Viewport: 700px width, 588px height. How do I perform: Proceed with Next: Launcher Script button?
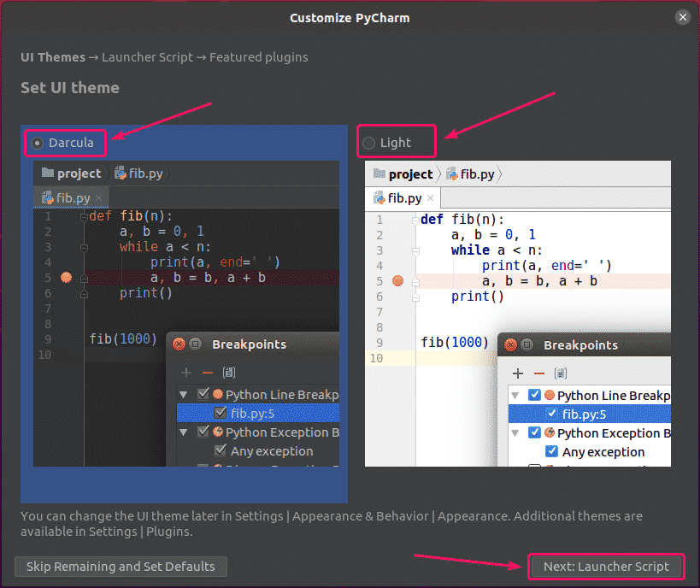pyautogui.click(x=606, y=567)
